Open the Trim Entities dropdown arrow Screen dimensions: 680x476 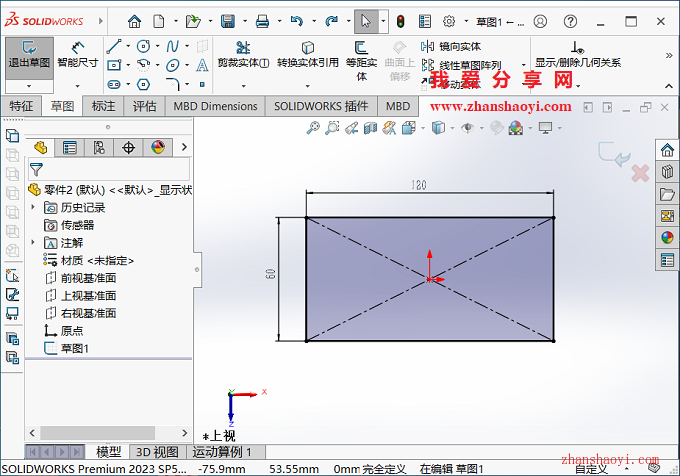[x=243, y=86]
